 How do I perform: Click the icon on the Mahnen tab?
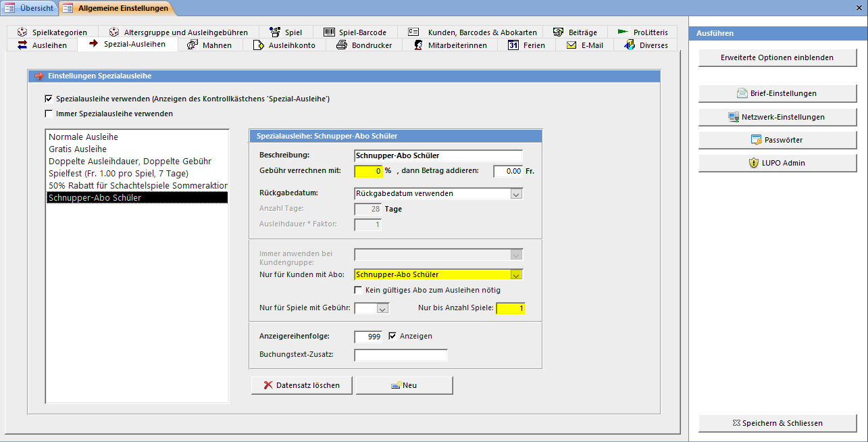pos(193,45)
